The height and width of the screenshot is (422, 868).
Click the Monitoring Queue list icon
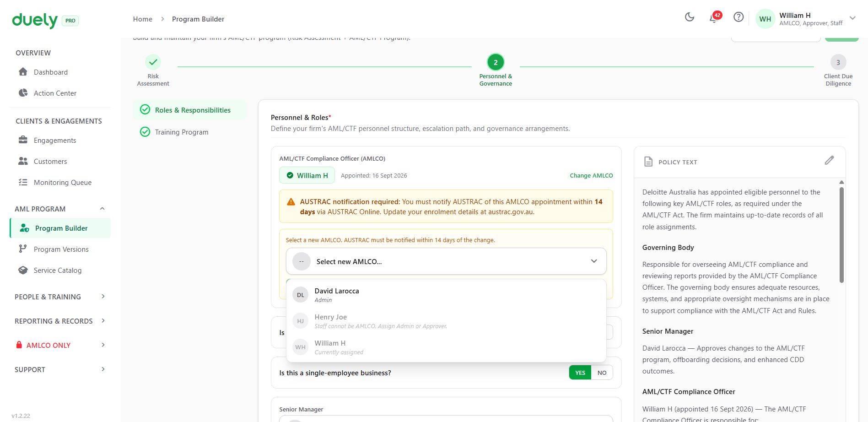click(x=23, y=182)
